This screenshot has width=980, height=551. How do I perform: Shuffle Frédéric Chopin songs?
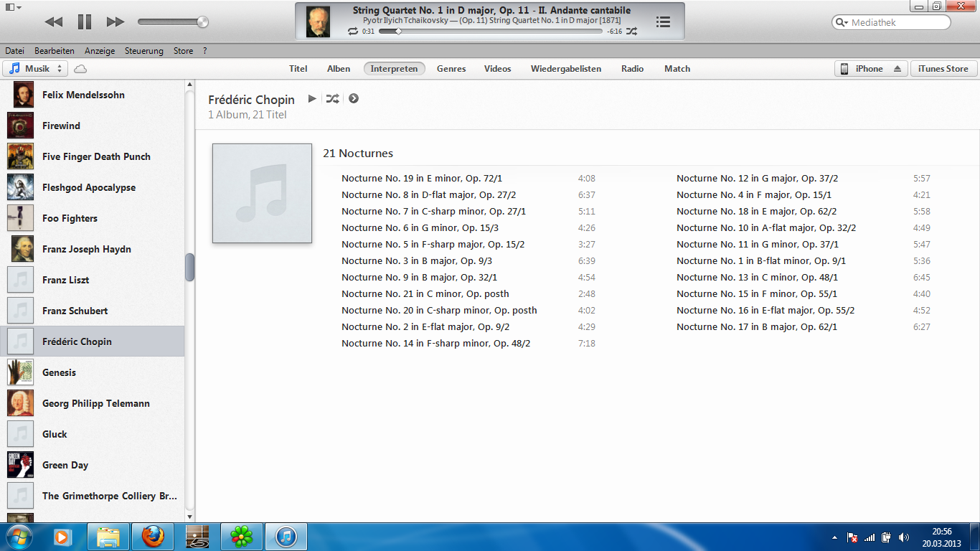(x=332, y=98)
